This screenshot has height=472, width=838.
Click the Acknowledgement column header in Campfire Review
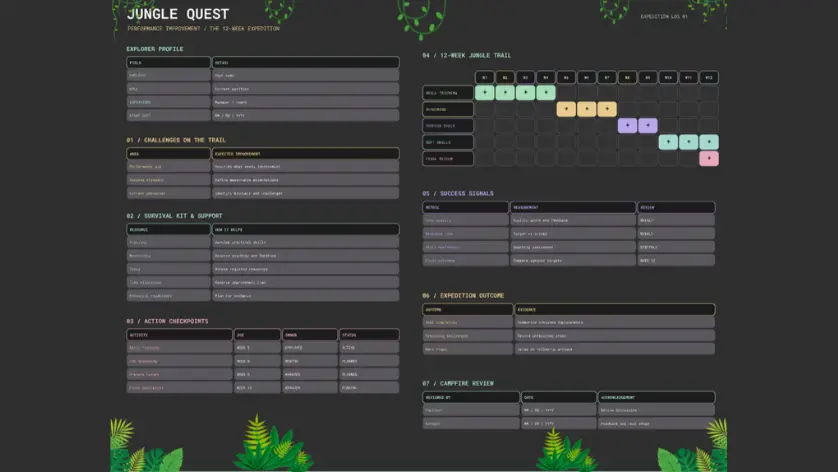click(656, 397)
